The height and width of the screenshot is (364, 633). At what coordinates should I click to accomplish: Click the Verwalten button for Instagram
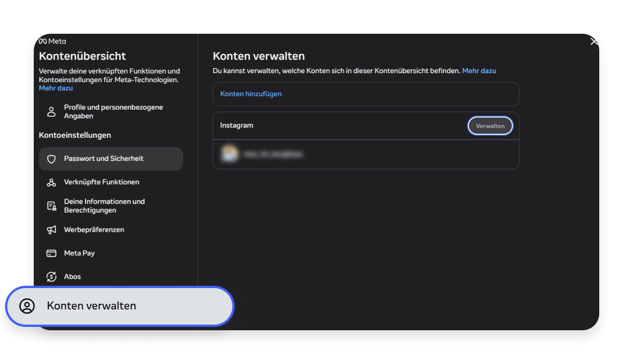click(x=490, y=126)
